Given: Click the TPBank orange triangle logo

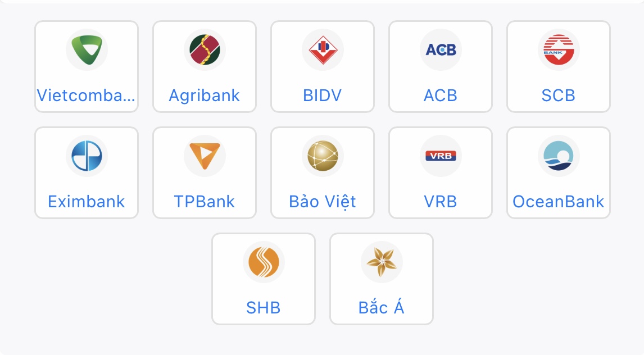Looking at the screenshot, I should pos(205,156).
